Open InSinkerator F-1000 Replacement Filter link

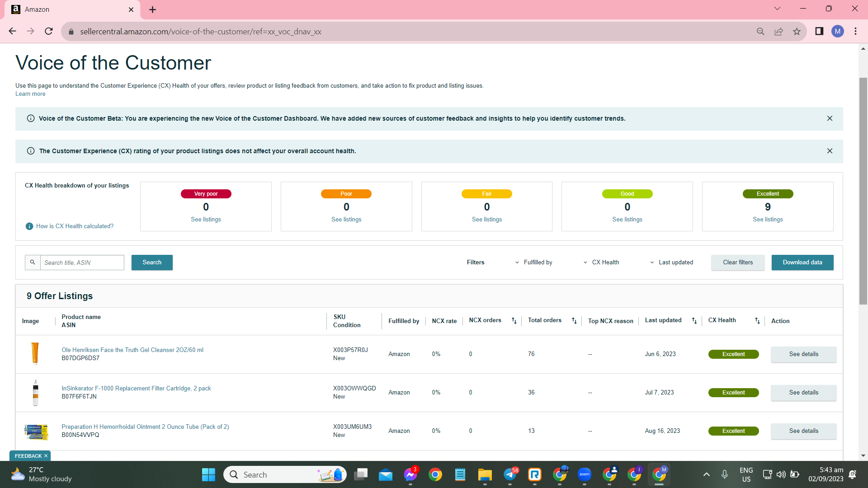(136, 389)
